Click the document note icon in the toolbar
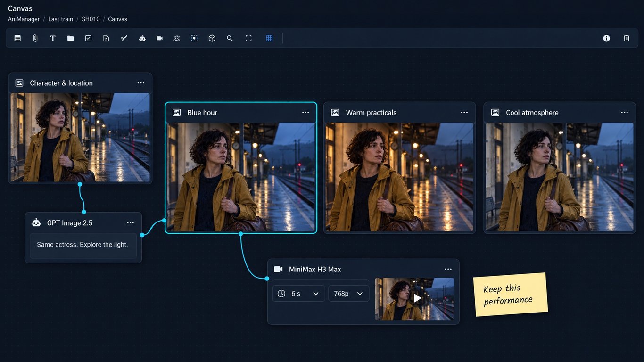The height and width of the screenshot is (362, 644). pyautogui.click(x=106, y=38)
